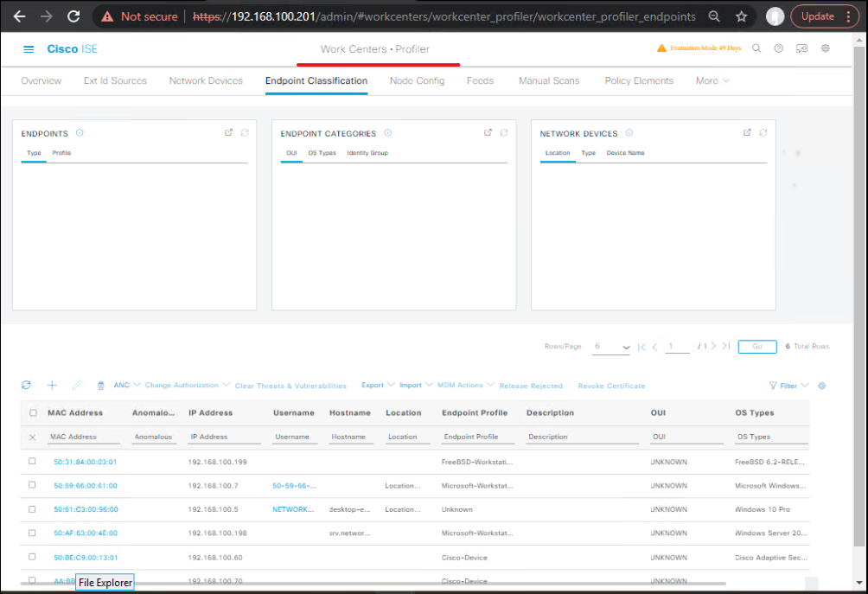Click the edit pencil icon in endpoint toolbar
The width and height of the screenshot is (868, 594).
click(77, 386)
